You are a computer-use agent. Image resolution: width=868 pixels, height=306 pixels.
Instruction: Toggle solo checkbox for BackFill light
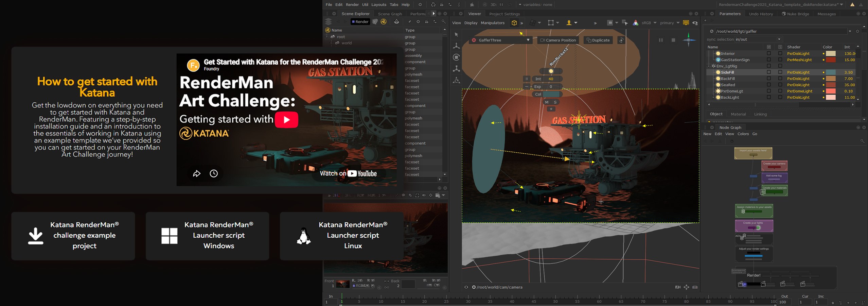780,79
